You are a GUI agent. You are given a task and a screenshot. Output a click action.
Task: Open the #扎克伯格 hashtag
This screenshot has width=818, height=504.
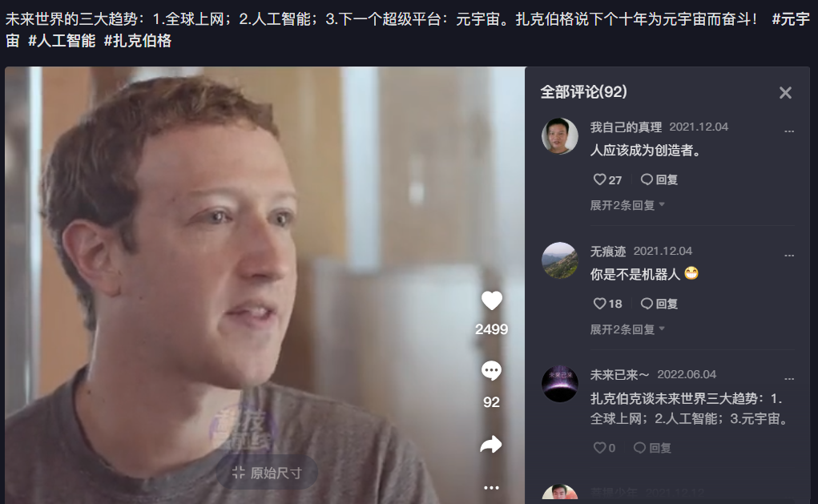pos(138,41)
